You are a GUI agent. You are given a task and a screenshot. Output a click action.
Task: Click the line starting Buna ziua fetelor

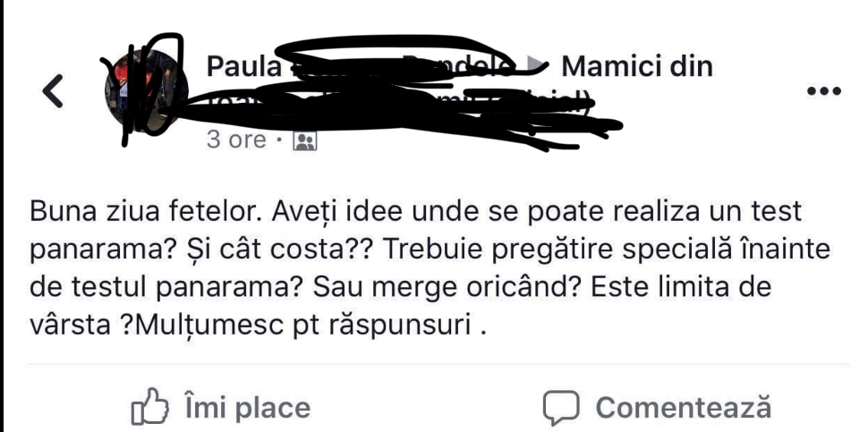pyautogui.click(x=416, y=211)
